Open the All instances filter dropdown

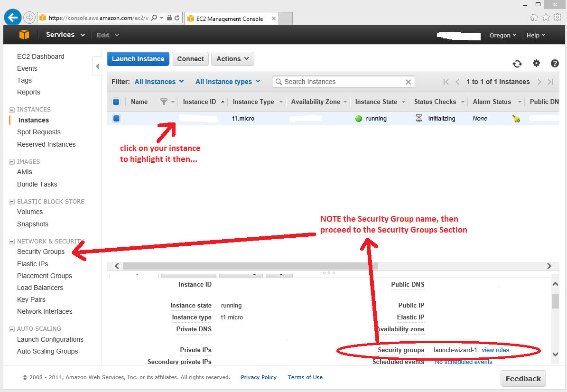[x=159, y=82]
